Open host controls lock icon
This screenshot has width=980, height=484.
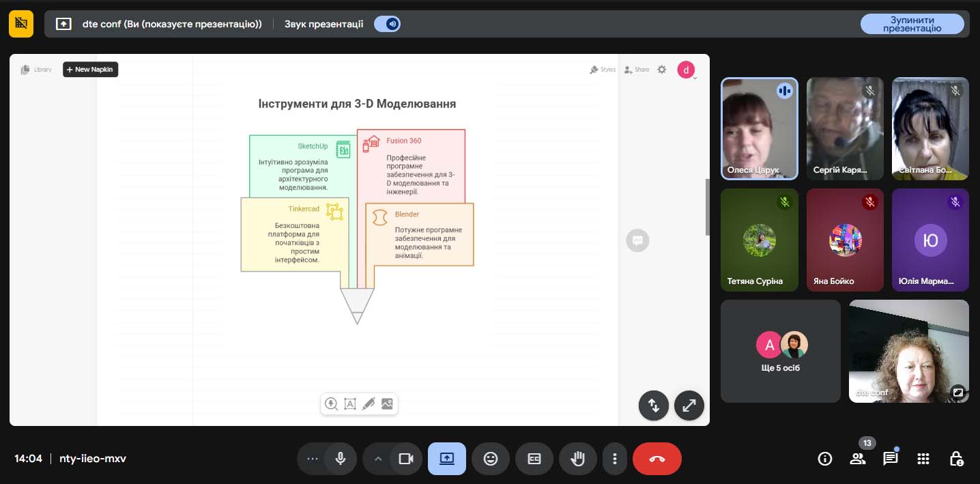pyautogui.click(x=956, y=459)
